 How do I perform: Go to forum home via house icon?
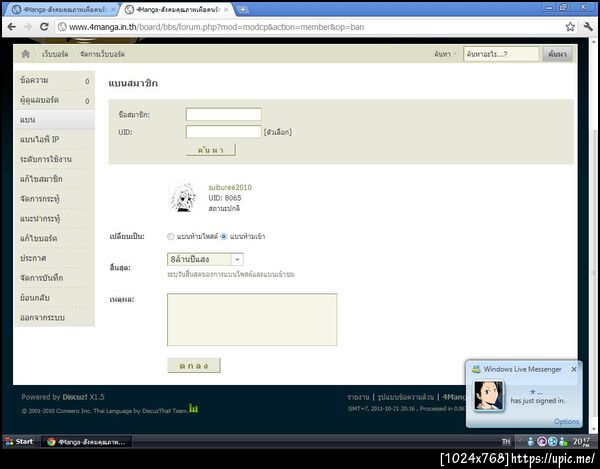(26, 54)
